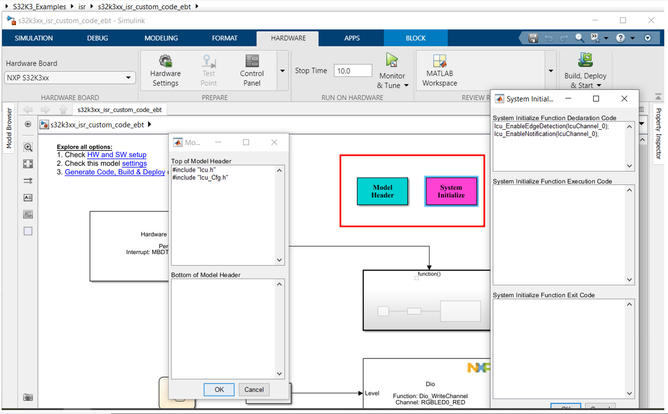Open the HW and SW setup link

coord(117,155)
